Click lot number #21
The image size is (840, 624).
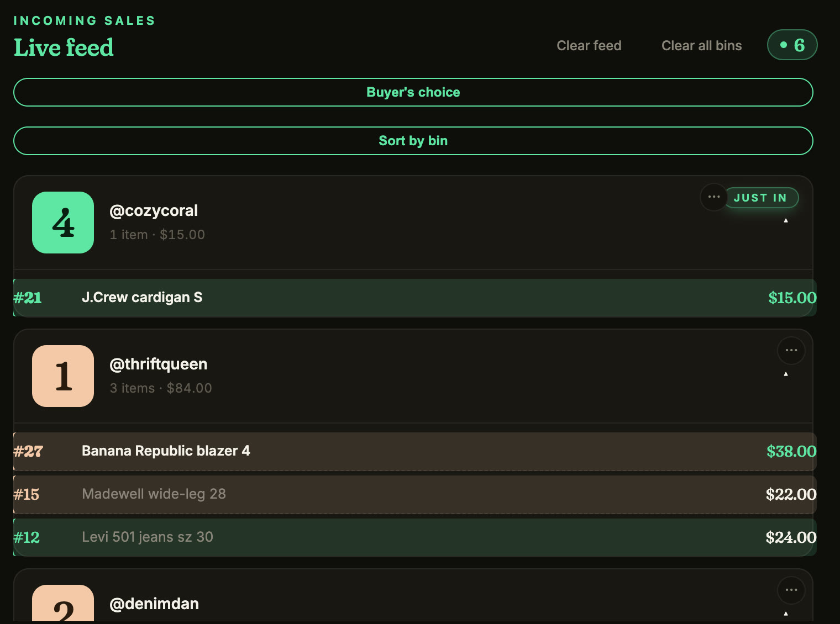click(x=28, y=298)
